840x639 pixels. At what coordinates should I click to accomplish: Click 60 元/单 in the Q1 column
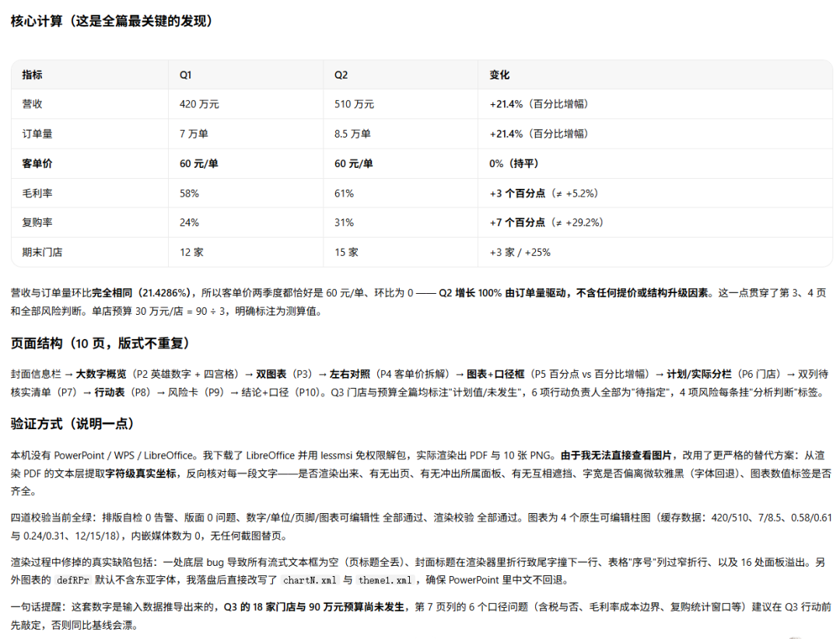click(x=199, y=163)
